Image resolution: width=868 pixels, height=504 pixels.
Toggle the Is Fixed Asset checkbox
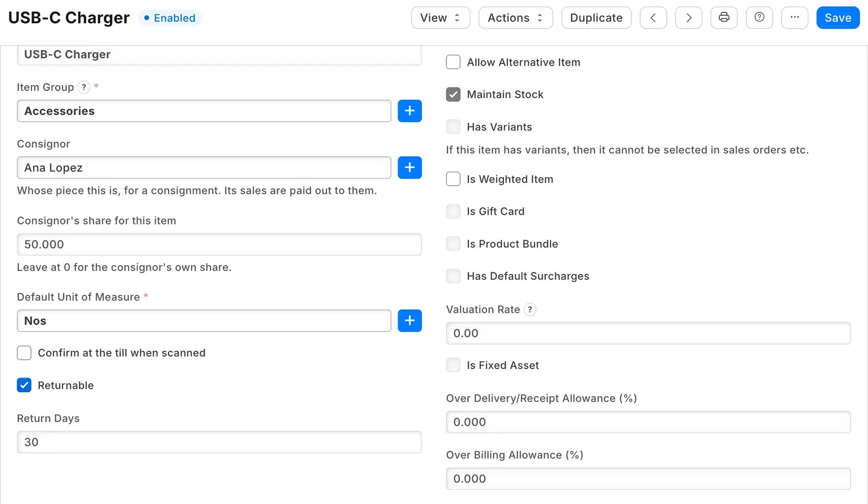[x=453, y=365]
